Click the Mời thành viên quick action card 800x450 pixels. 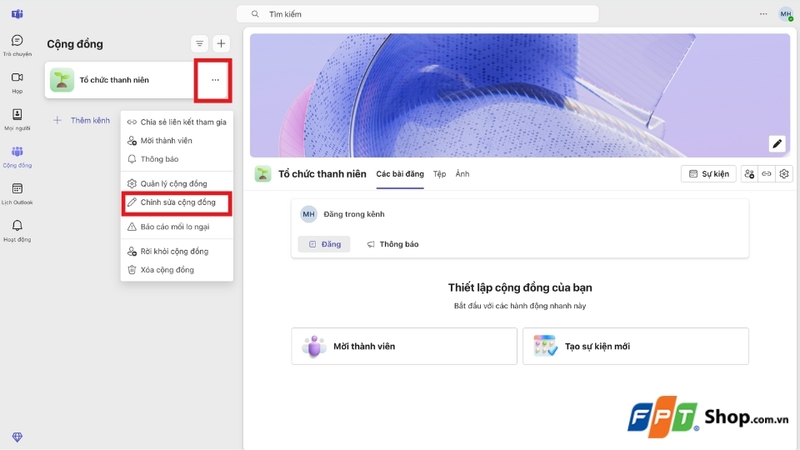[404, 346]
